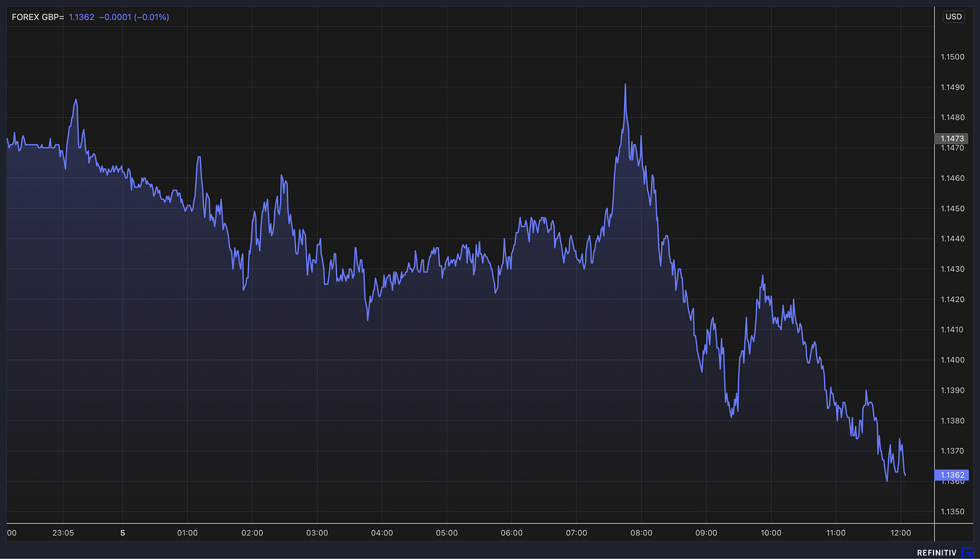
Task: Click the 10:00 time axis label
Action: 771,533
